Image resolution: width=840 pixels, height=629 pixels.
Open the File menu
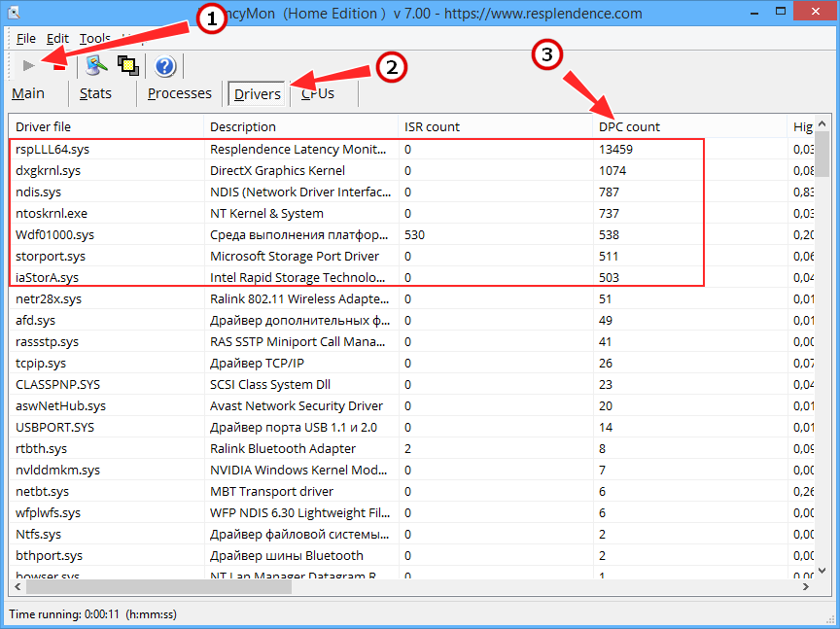pos(25,39)
